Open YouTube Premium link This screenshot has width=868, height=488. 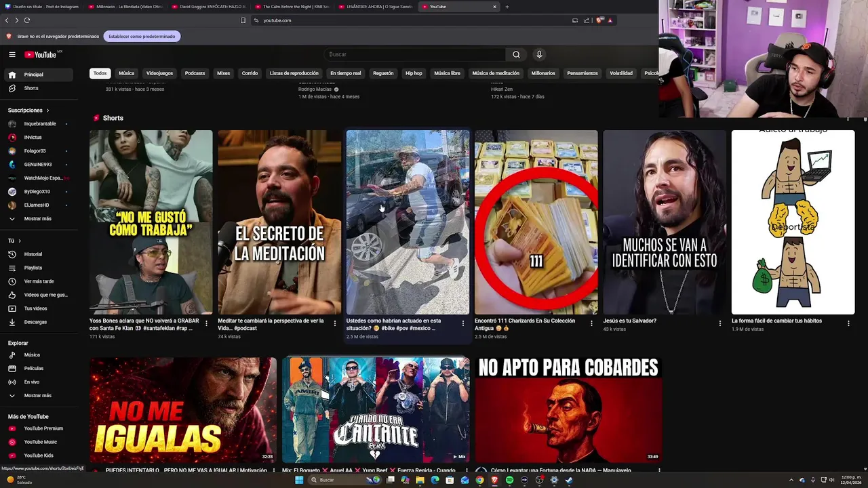point(38,428)
